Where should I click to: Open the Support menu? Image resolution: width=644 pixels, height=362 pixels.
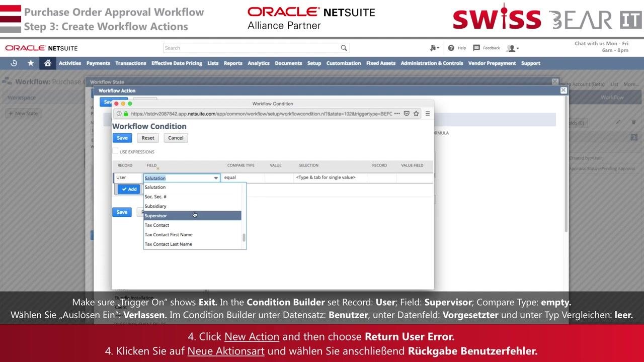pos(531,63)
